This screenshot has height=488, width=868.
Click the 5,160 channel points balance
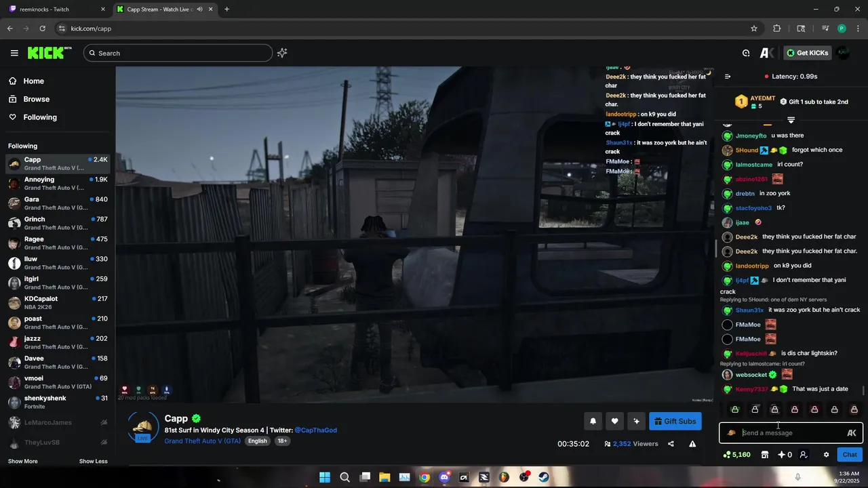click(736, 455)
